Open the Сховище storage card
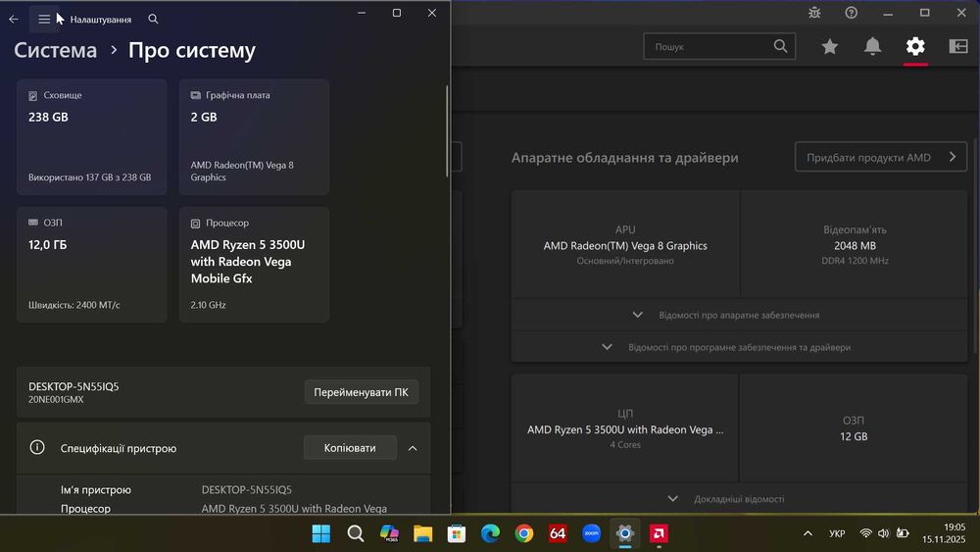The width and height of the screenshot is (980, 552). (92, 137)
